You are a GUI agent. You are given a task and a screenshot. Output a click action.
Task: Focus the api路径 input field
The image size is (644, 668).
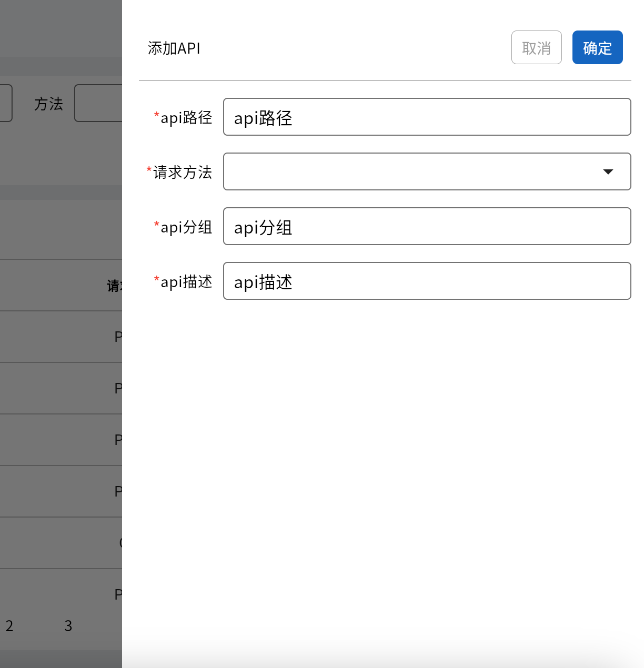click(x=427, y=117)
